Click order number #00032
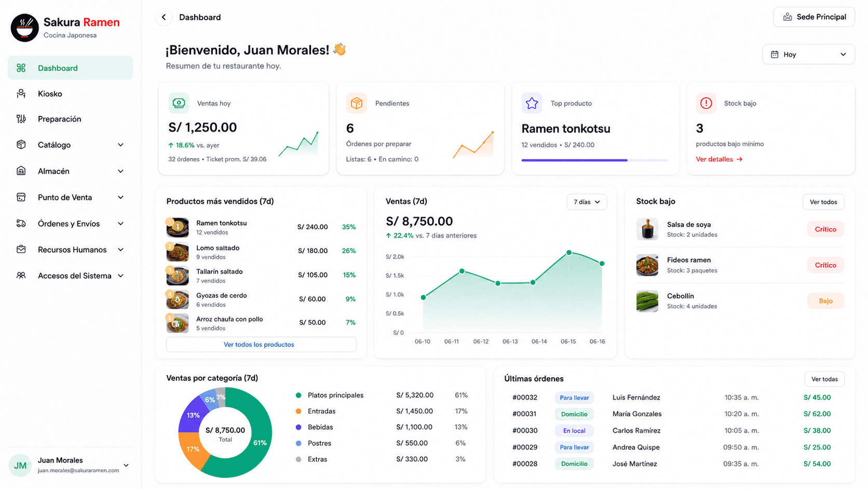868x489 pixels. click(525, 398)
